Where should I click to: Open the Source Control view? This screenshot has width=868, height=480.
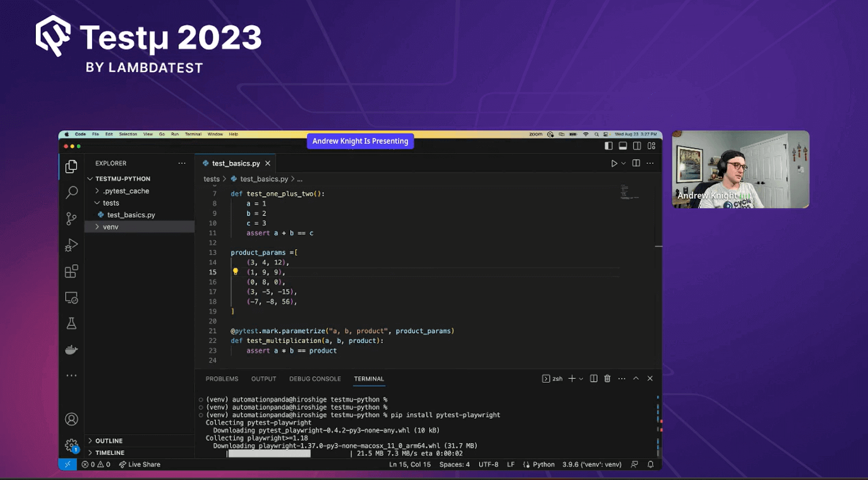coord(71,218)
